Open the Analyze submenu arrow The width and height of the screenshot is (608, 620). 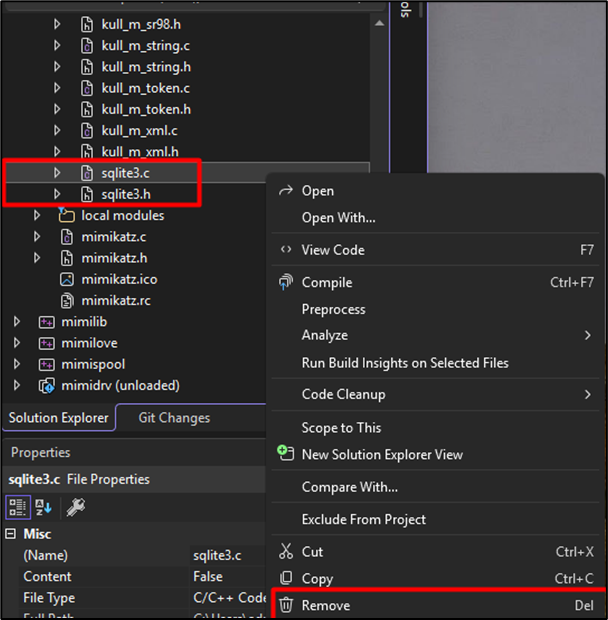(x=587, y=335)
